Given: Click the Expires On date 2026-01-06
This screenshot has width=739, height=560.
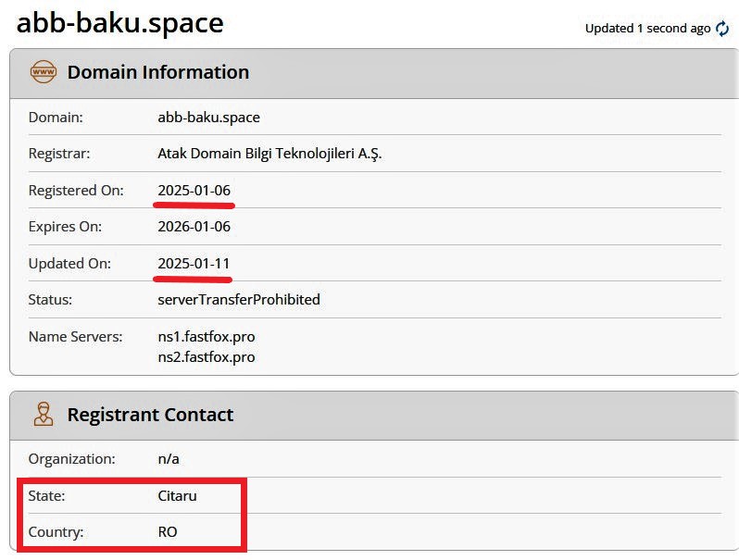Looking at the screenshot, I should pos(194,226).
